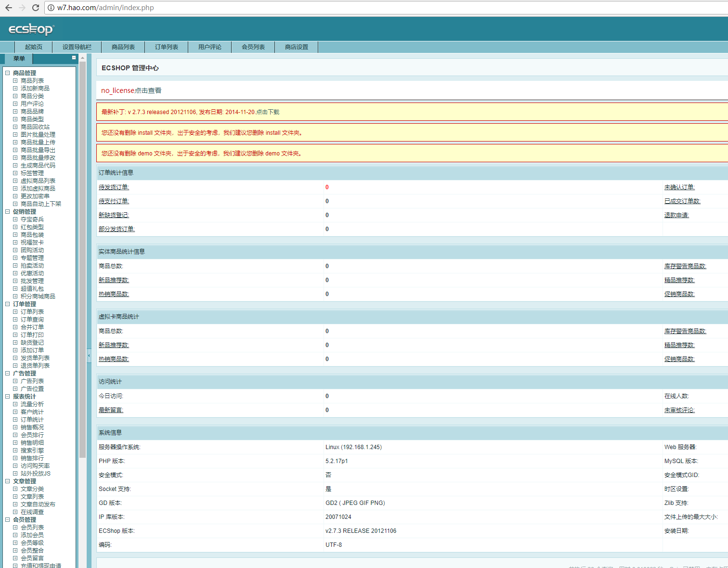Image resolution: width=728 pixels, height=568 pixels.
Task: Open the 会员列表 top navigation tab
Action: pyautogui.click(x=253, y=47)
